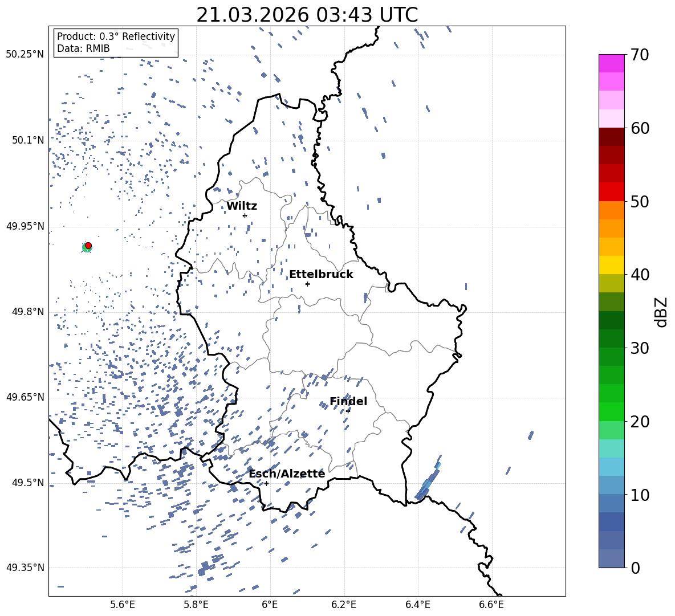This screenshot has height=616, width=675.
Task: Click the colorbar tick label 0
Action: coord(635,568)
